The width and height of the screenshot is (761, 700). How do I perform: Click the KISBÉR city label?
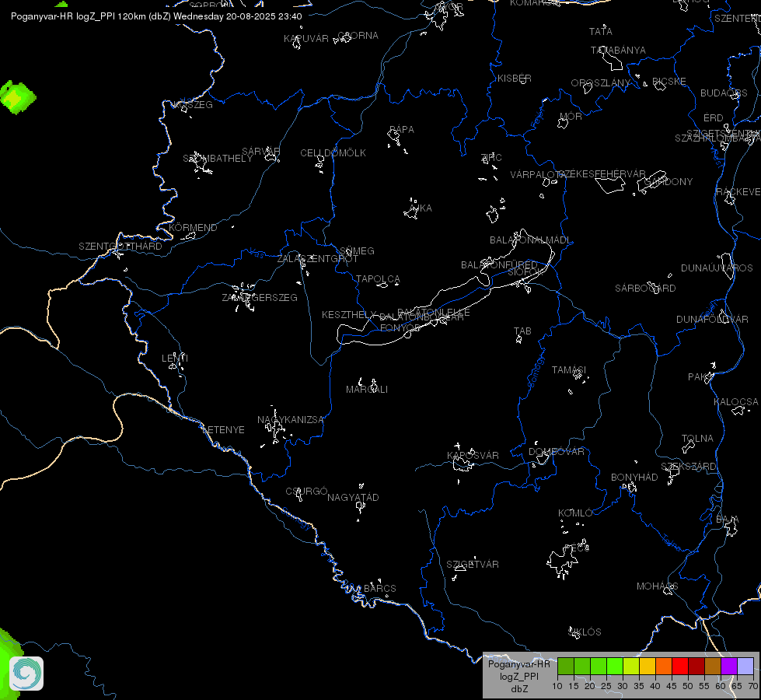coord(515,79)
